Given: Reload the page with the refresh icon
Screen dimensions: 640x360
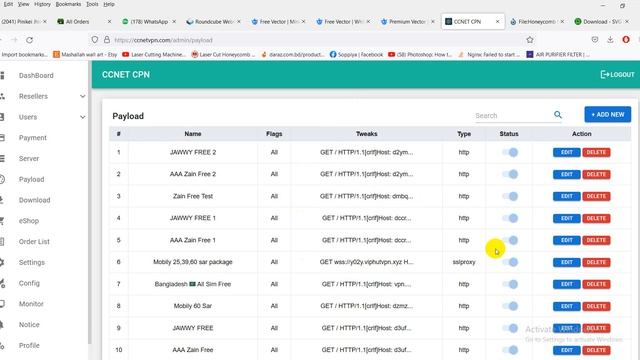Looking at the screenshot, I should (x=29, y=40).
